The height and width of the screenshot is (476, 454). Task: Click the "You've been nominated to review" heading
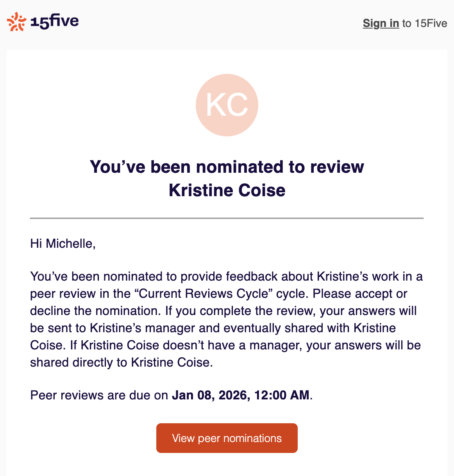pyautogui.click(x=227, y=167)
